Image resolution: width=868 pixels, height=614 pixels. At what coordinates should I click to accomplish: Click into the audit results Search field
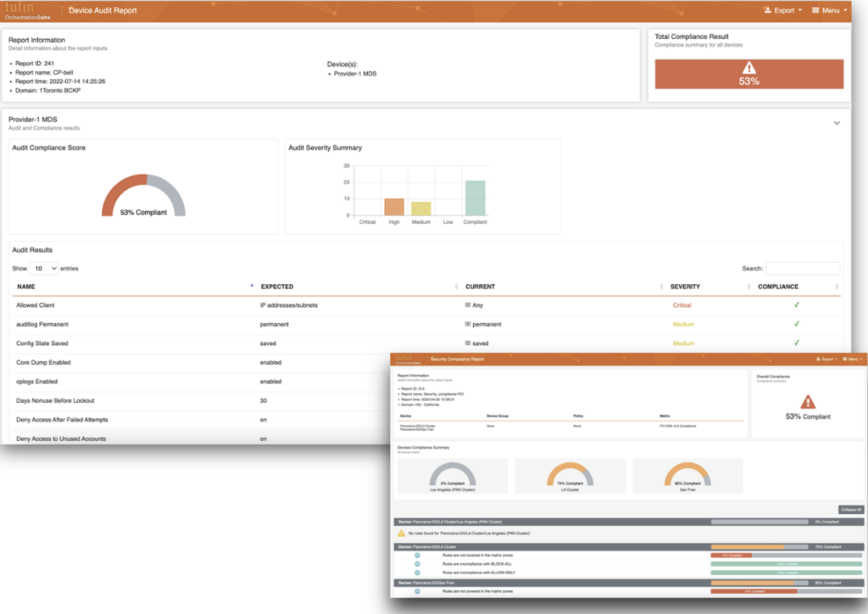tap(802, 268)
